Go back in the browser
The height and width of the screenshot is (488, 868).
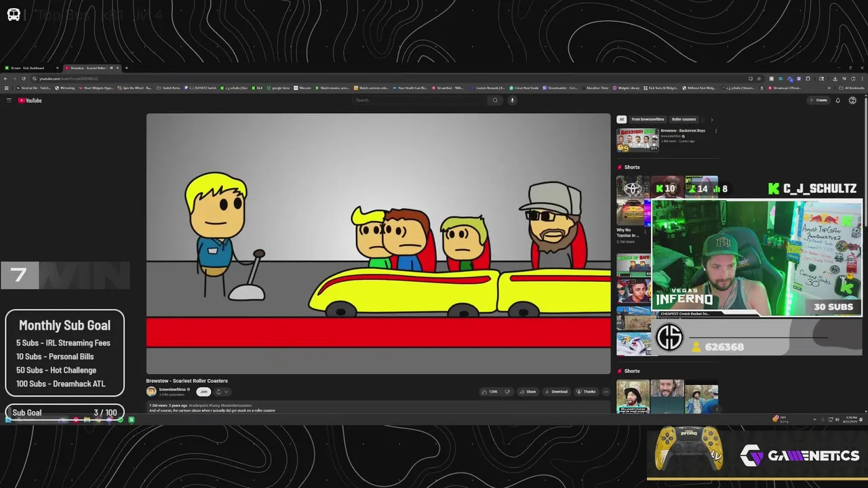5,79
